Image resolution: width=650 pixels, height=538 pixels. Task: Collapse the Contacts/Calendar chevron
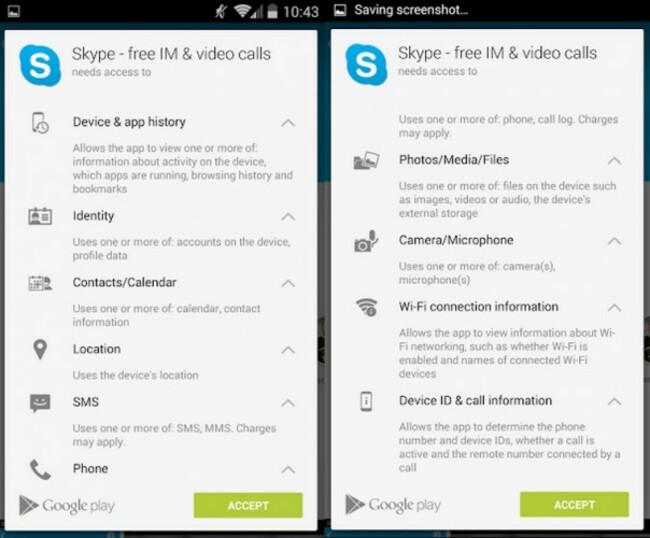click(x=288, y=283)
